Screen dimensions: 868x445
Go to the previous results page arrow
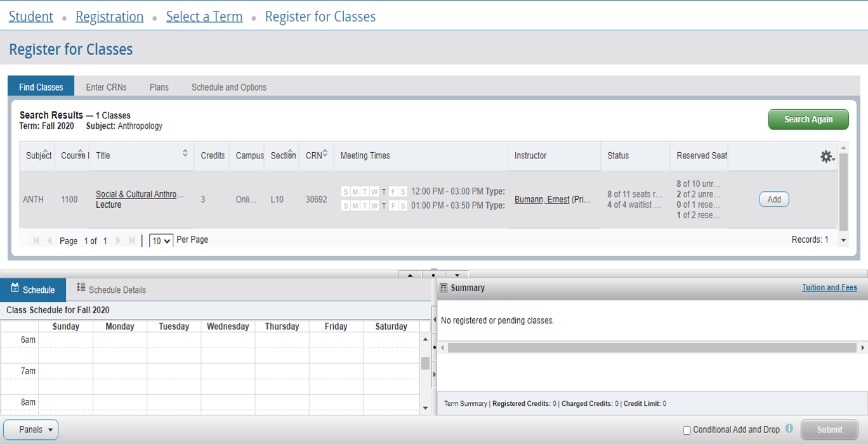tap(49, 241)
